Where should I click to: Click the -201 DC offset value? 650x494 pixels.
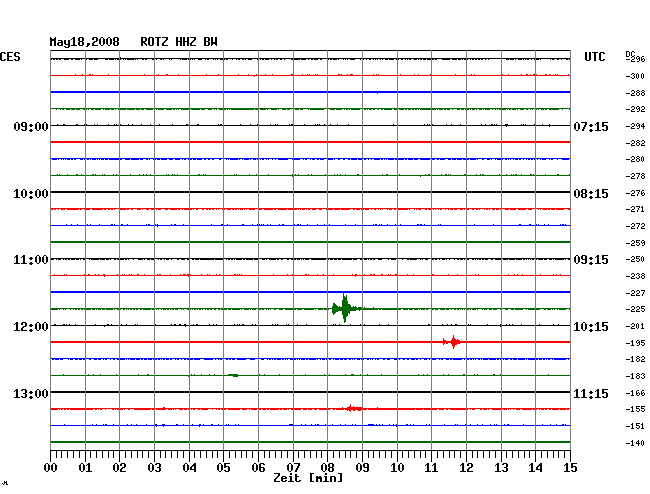coord(635,326)
